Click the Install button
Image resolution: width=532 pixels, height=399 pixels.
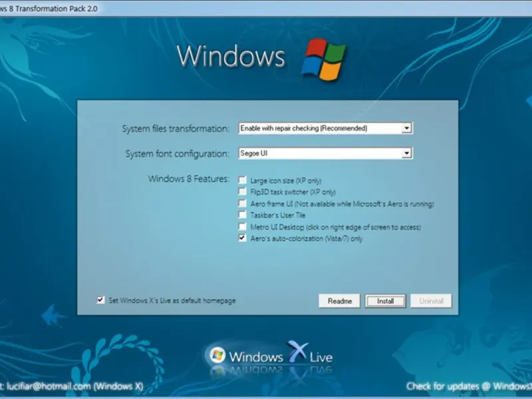pyautogui.click(x=386, y=301)
